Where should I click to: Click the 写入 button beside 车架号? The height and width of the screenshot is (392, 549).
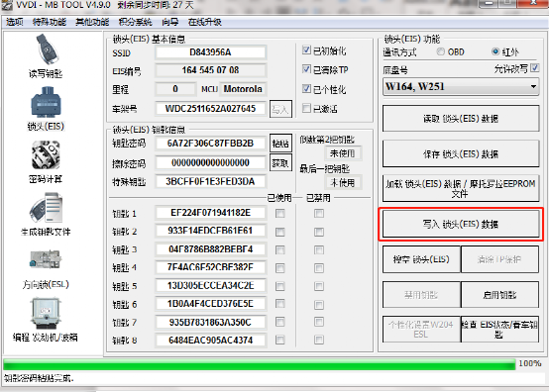pos(280,110)
